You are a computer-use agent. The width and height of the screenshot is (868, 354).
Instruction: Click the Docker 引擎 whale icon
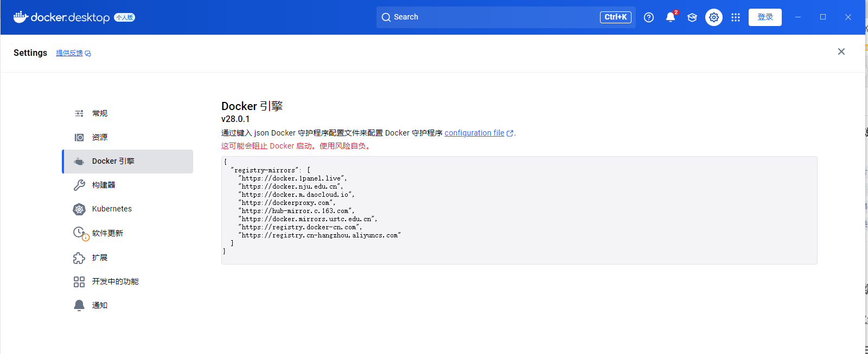79,162
